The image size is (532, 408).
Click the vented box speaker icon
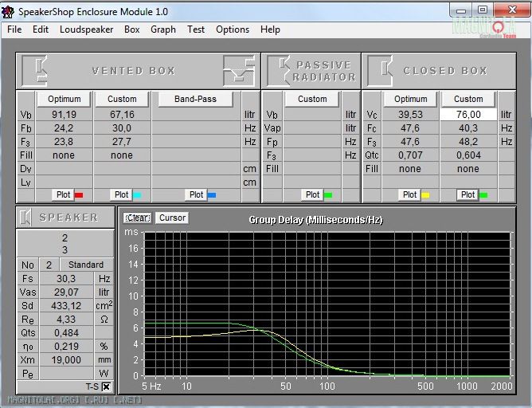[34, 71]
